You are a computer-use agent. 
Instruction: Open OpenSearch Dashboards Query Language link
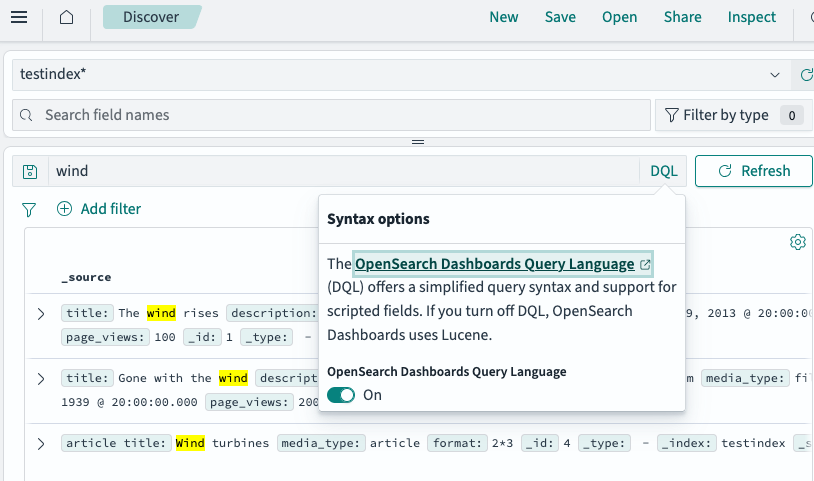[x=503, y=264]
